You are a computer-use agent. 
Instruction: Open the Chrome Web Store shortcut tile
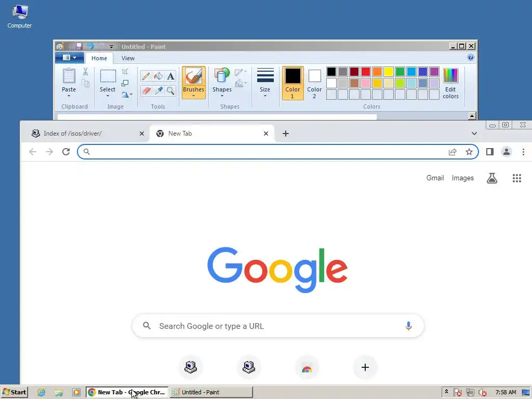pos(307,367)
